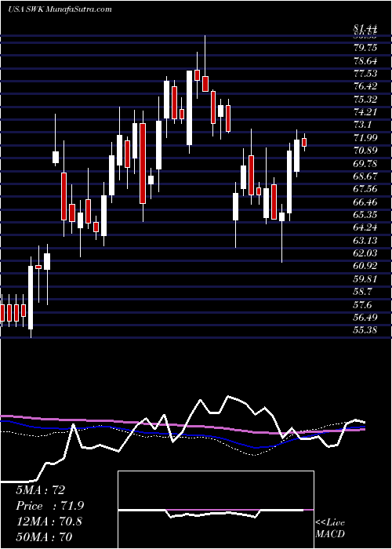Click the '5MA : 72' readout

[40, 490]
